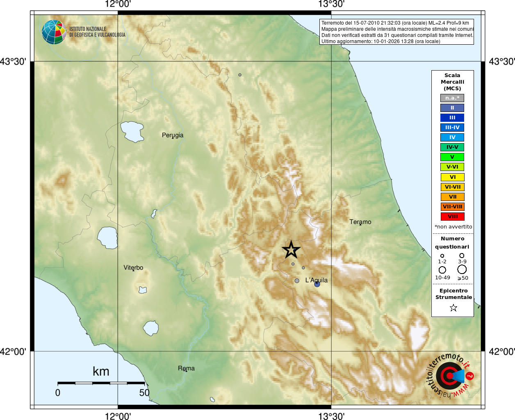This screenshot has width=515, height=420.
Task: Click the gray circle left of L'Aquila label
Action: tap(297, 281)
